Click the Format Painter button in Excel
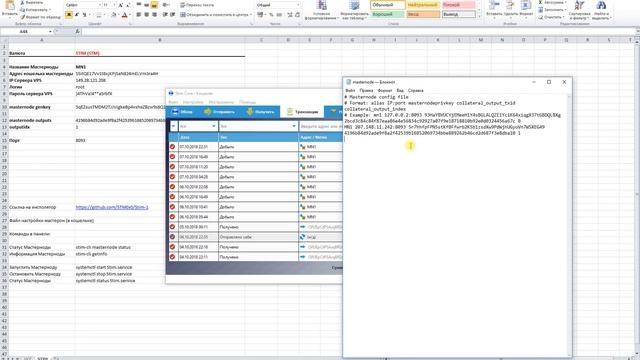Screen dimensions: 640x360 tap(40, 17)
